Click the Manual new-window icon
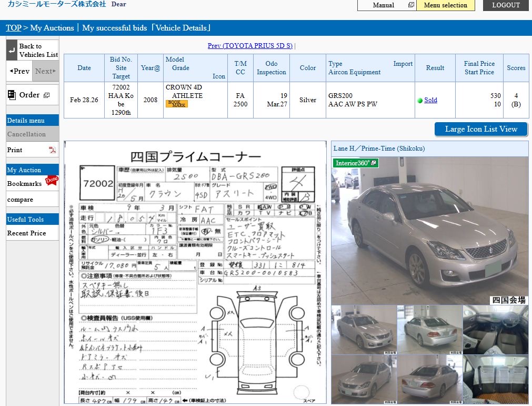 [411, 5]
